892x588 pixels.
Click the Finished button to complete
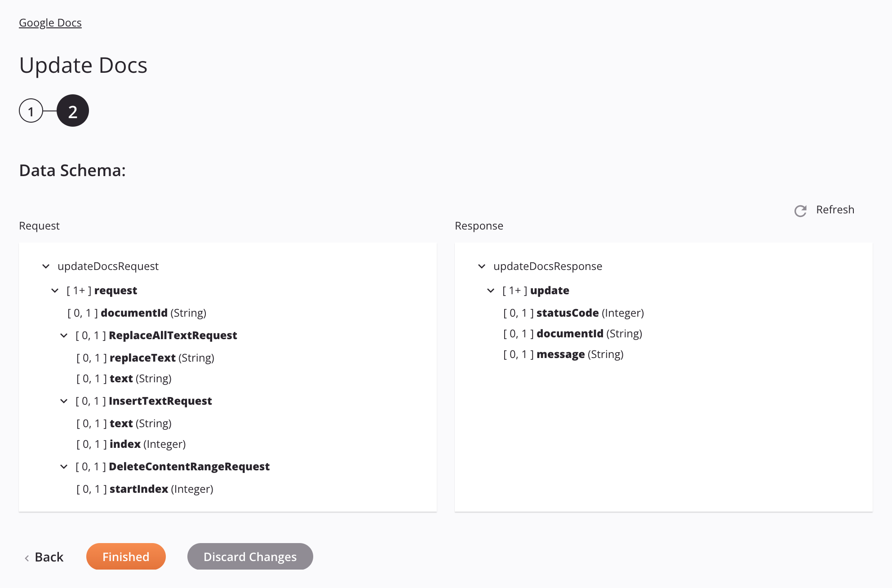click(125, 556)
